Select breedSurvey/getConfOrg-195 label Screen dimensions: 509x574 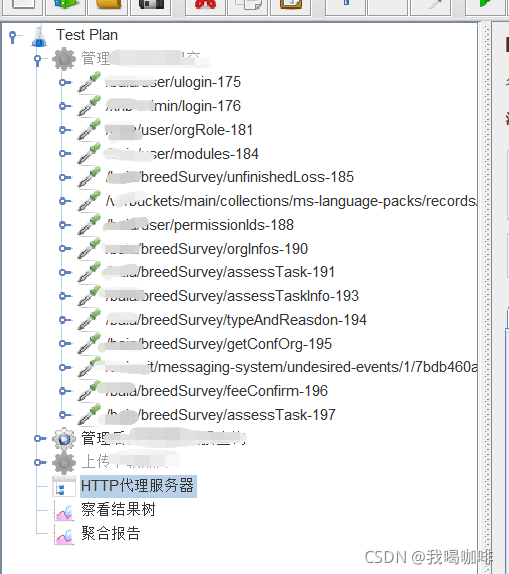click(x=219, y=343)
